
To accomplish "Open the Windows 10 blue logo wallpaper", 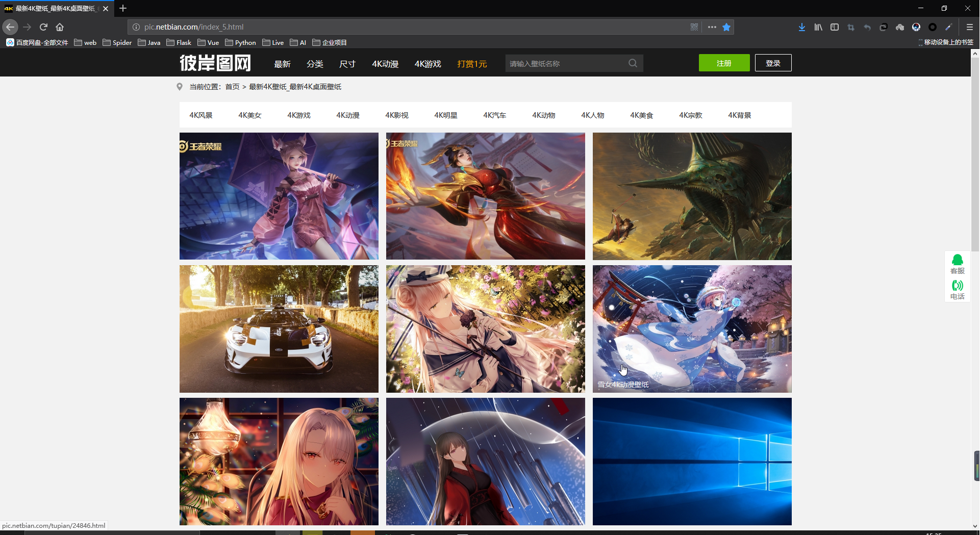I will tap(692, 461).
